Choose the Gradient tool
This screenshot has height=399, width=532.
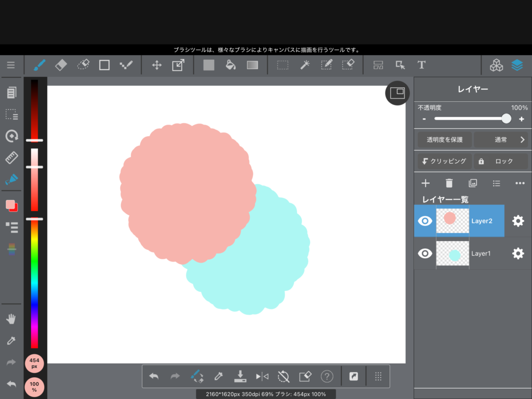[x=252, y=65]
